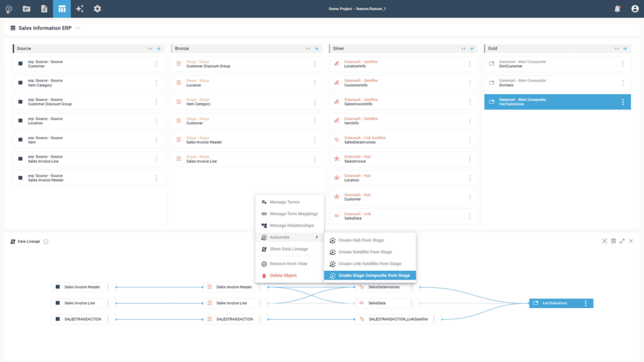Open the settings gear in the top navigation
The image size is (644, 362).
click(96, 8)
